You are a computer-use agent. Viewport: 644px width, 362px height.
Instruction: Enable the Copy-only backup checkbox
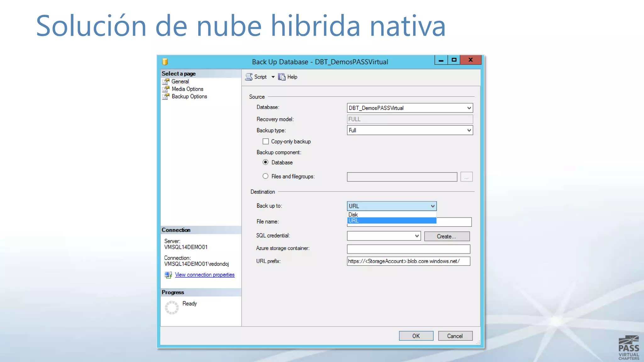(x=266, y=141)
